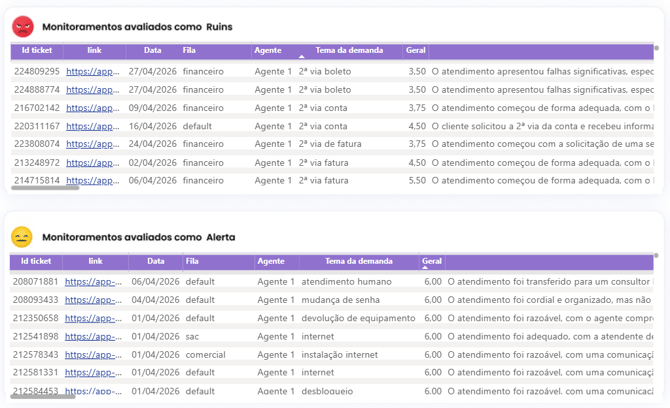
Task: Open link for ticket 216702142
Action: point(93,108)
